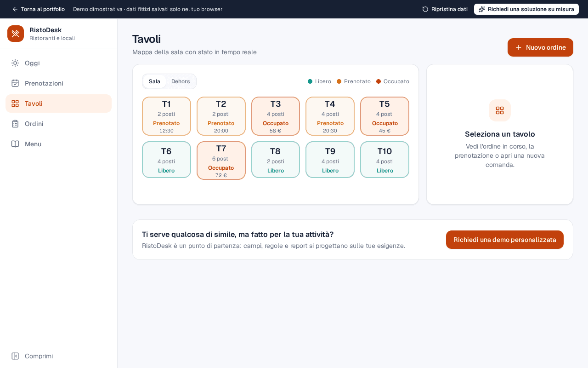Select table T1 reserved at 12:30

(166, 116)
